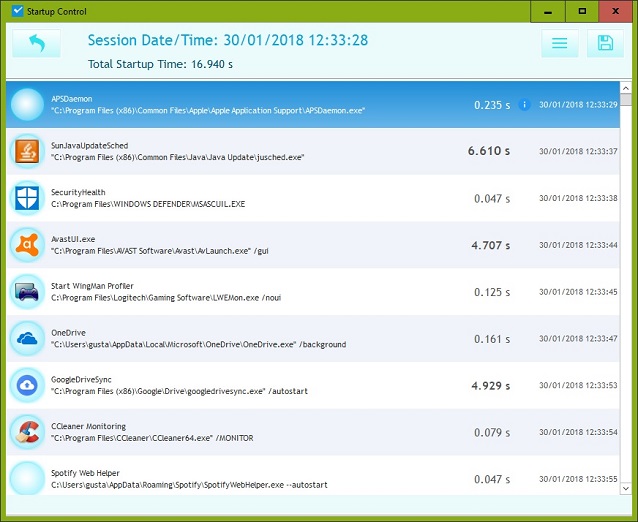Click the 6.610 s startup time
Image resolution: width=638 pixels, height=522 pixels.
tap(489, 151)
